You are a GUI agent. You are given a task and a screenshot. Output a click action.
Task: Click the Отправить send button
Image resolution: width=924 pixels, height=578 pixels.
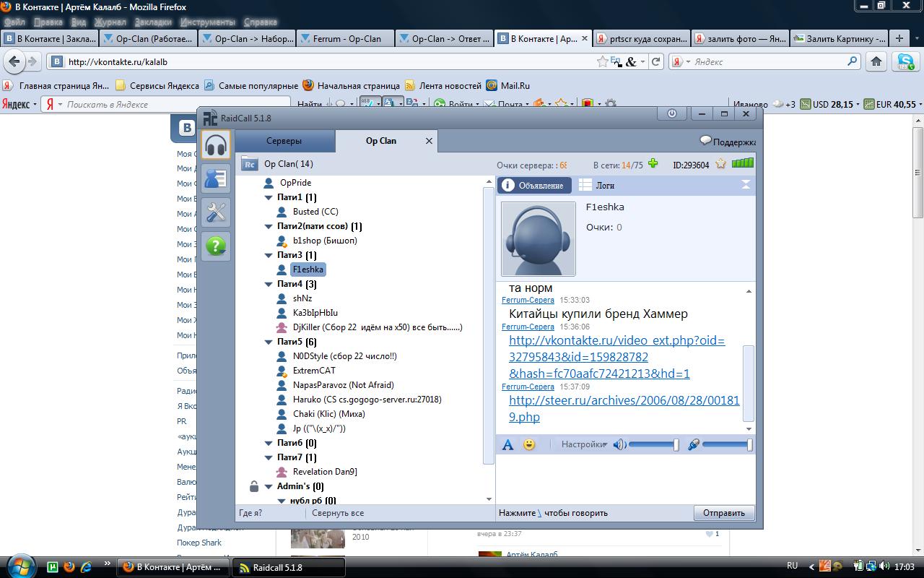724,513
